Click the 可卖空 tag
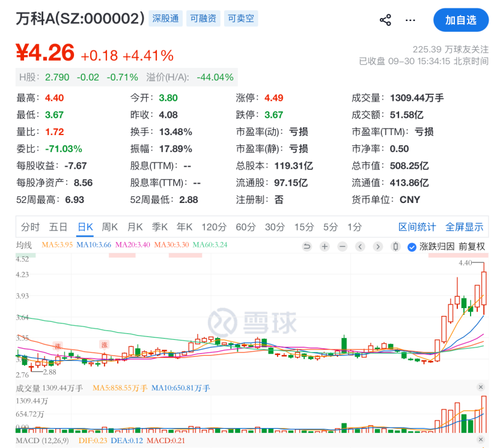This screenshot has height=448, width=500. click(x=241, y=19)
